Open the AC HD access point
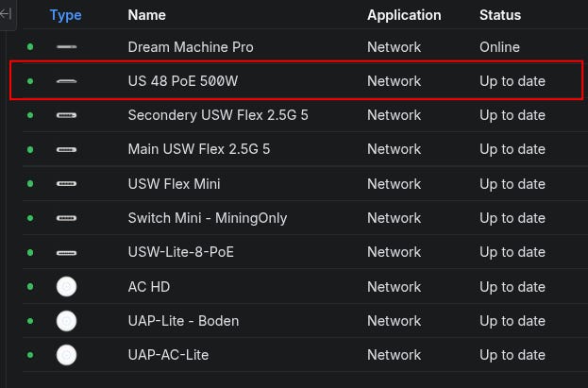Image resolution: width=588 pixels, height=388 pixels. [x=149, y=287]
